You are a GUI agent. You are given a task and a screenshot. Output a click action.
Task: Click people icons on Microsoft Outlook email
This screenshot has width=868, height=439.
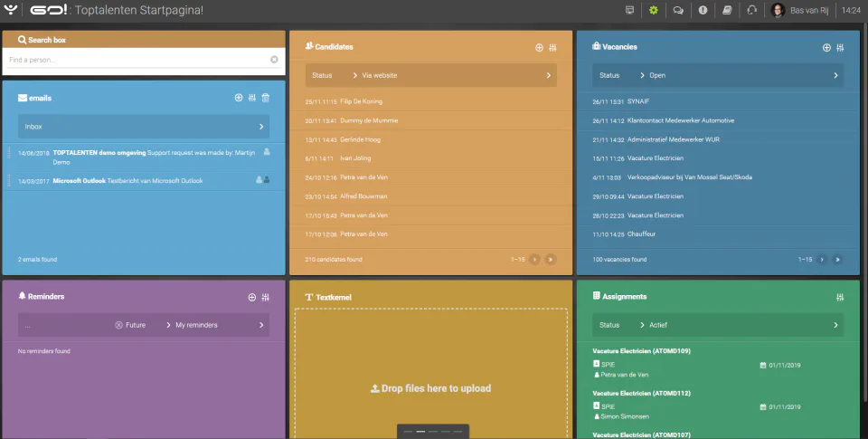point(263,179)
